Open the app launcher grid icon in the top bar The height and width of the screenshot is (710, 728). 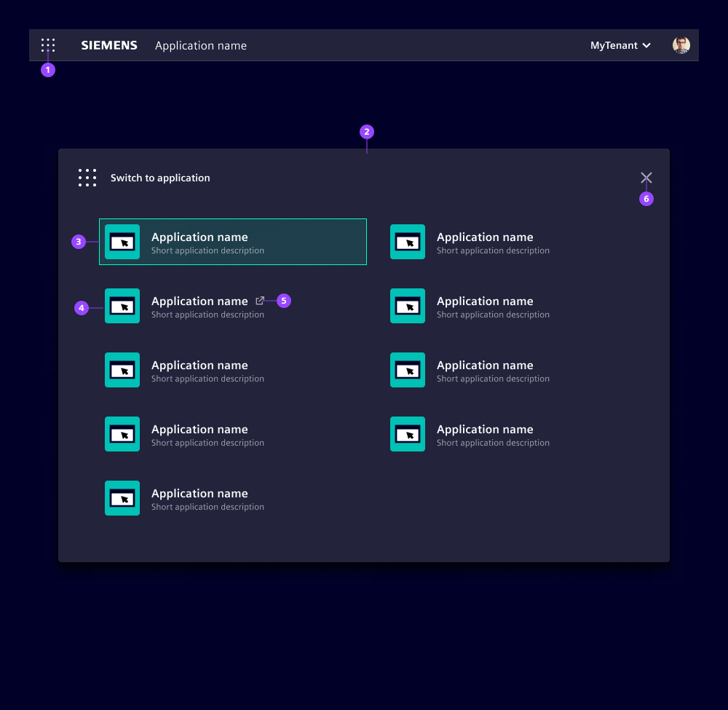coord(48,45)
